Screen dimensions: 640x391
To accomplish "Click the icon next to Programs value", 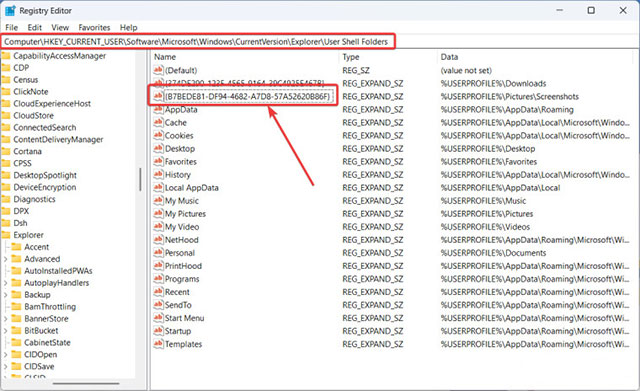I will tap(158, 279).
